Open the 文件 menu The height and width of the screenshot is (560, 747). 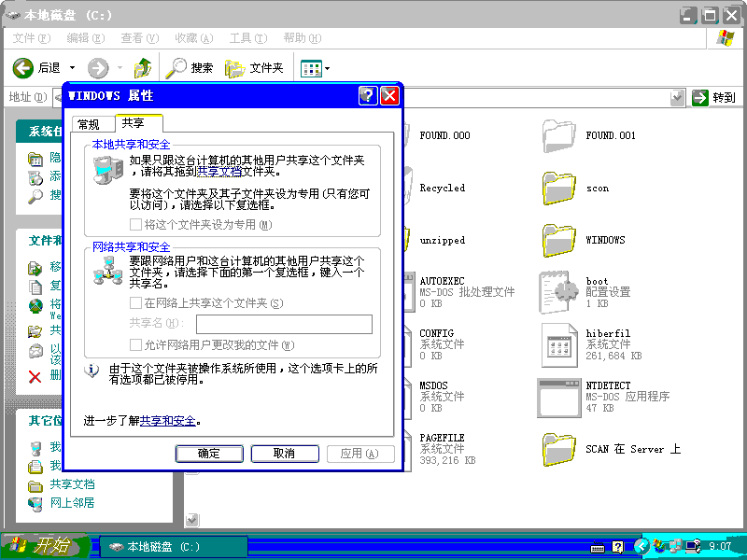click(32, 38)
